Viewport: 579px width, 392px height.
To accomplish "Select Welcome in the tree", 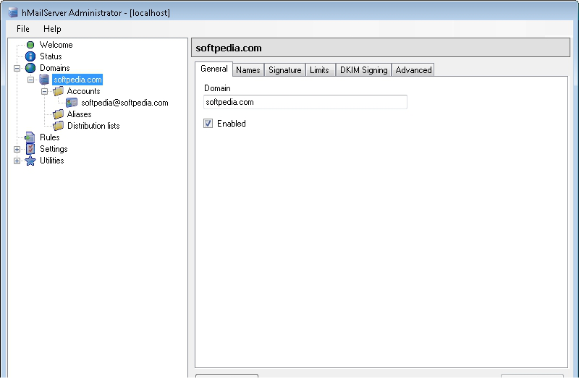I will 56,45.
